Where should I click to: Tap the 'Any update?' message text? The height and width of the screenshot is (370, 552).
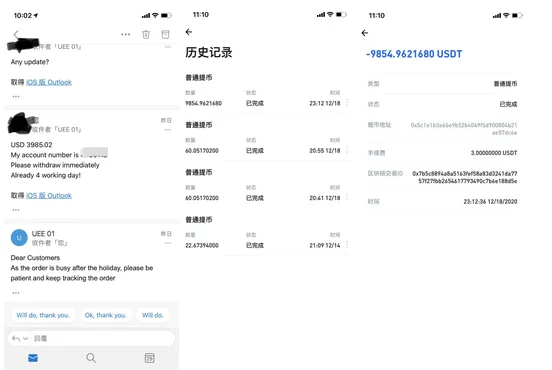(30, 62)
